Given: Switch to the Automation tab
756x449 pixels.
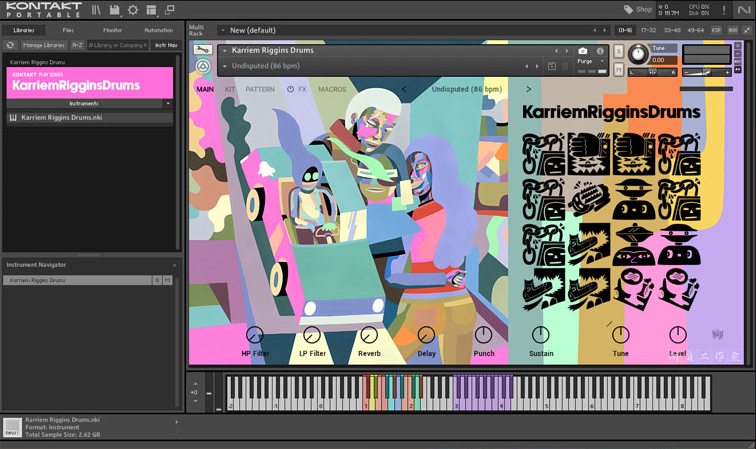Looking at the screenshot, I should click(159, 30).
